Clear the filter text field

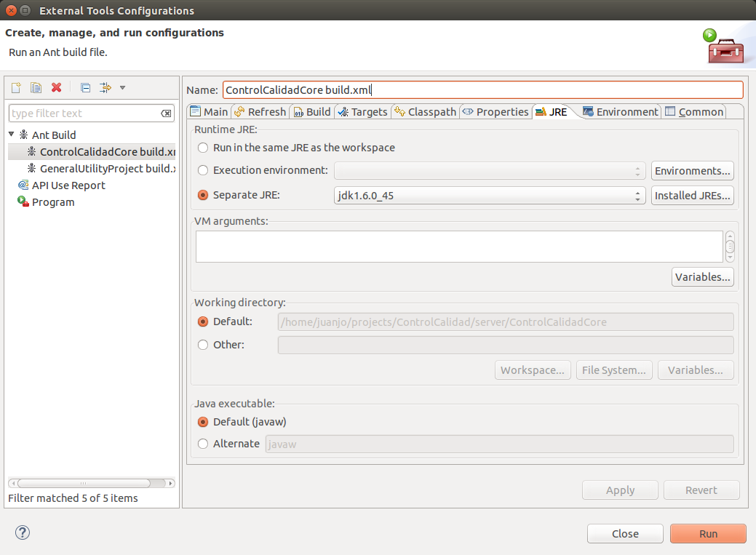pyautogui.click(x=167, y=113)
